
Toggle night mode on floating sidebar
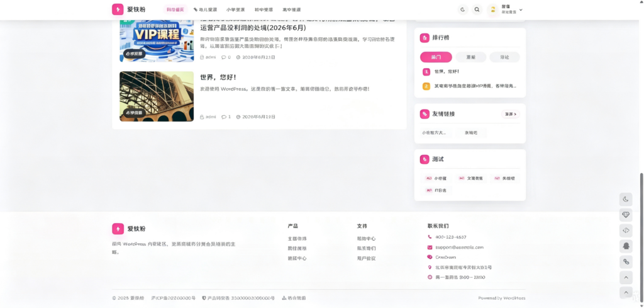pyautogui.click(x=626, y=200)
